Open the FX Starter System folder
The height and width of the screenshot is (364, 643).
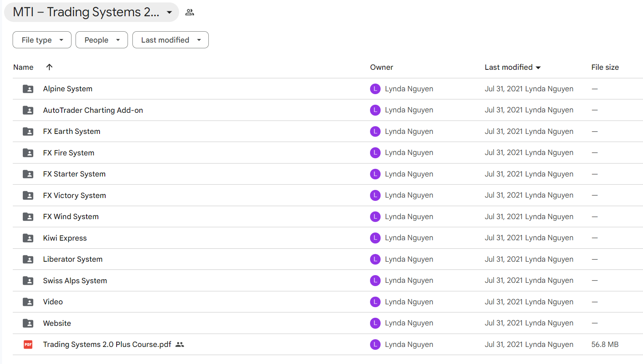74,174
